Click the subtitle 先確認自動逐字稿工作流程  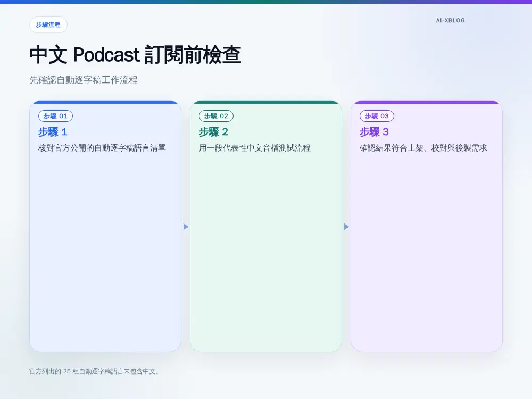click(84, 80)
